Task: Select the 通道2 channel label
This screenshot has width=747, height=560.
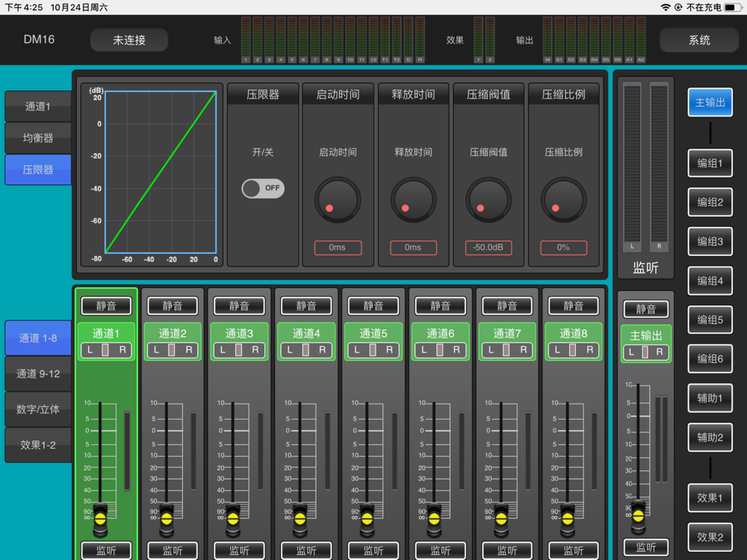Action: (x=173, y=334)
